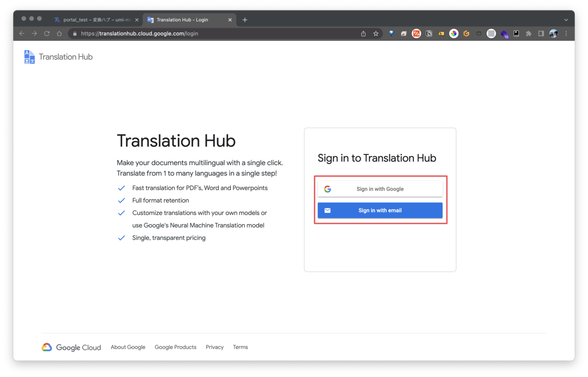View site security via the padlock
This screenshot has height=377, width=588.
click(x=74, y=33)
